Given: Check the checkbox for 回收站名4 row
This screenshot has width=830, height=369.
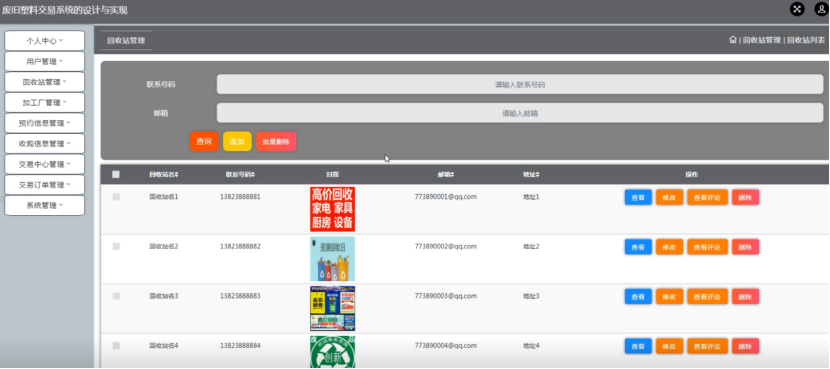Looking at the screenshot, I should [116, 345].
